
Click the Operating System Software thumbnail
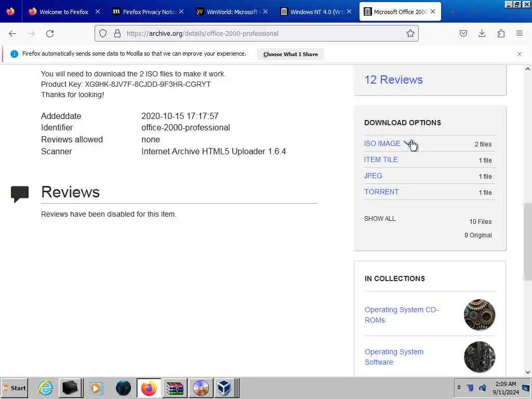coord(479,357)
